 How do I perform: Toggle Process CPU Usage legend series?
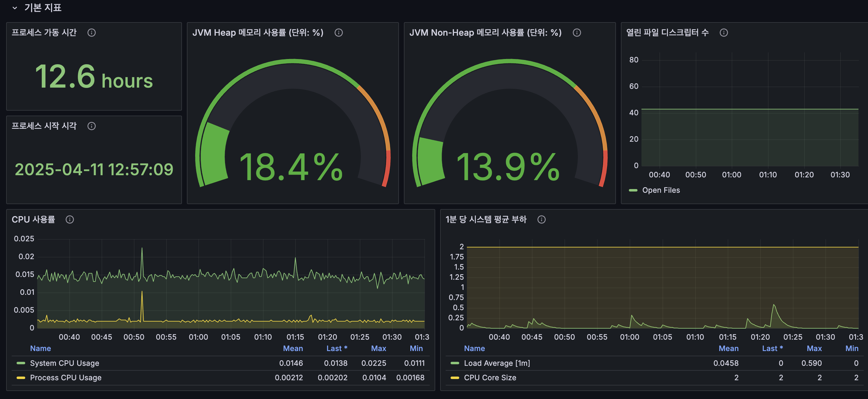pyautogui.click(x=65, y=378)
